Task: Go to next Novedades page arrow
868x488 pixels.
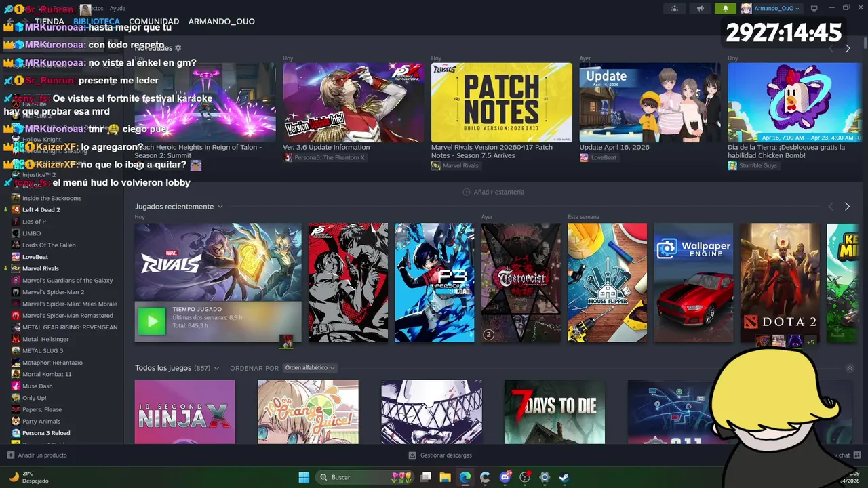Action: tap(847, 49)
